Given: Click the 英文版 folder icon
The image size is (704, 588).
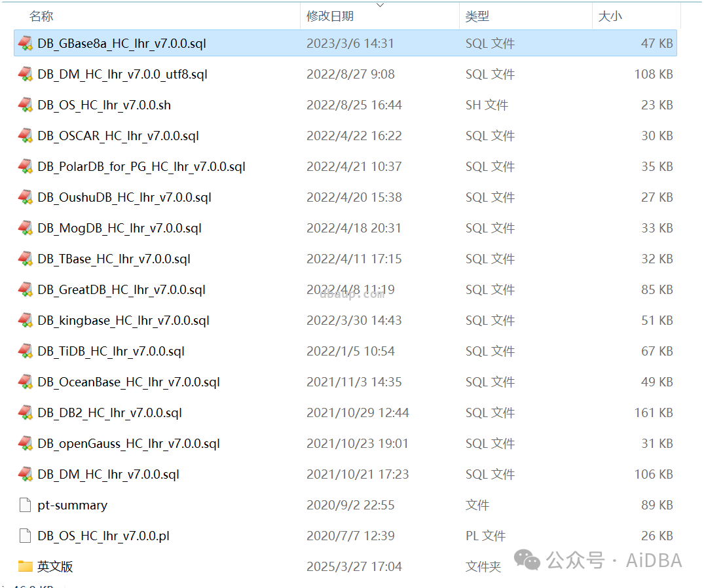Looking at the screenshot, I should click(25, 566).
